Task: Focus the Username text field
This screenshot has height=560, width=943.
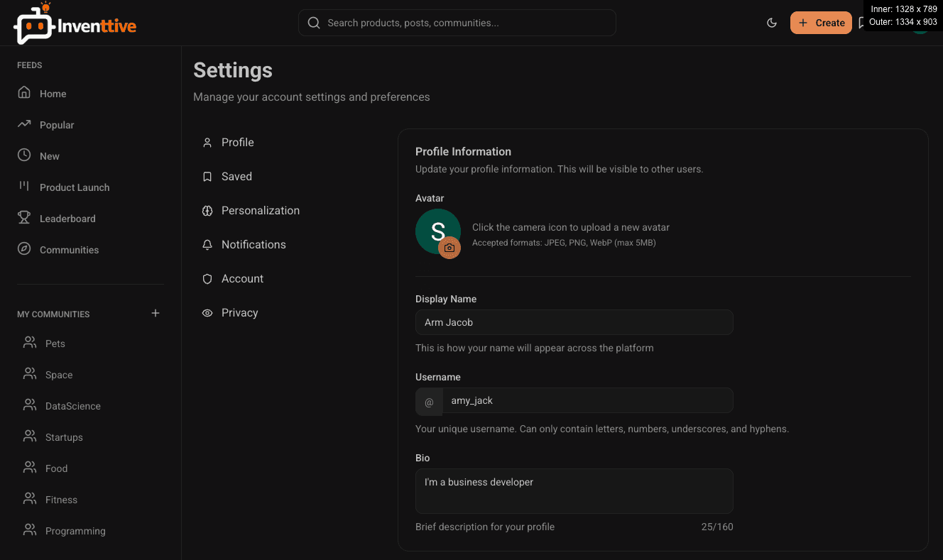Action: click(x=587, y=400)
